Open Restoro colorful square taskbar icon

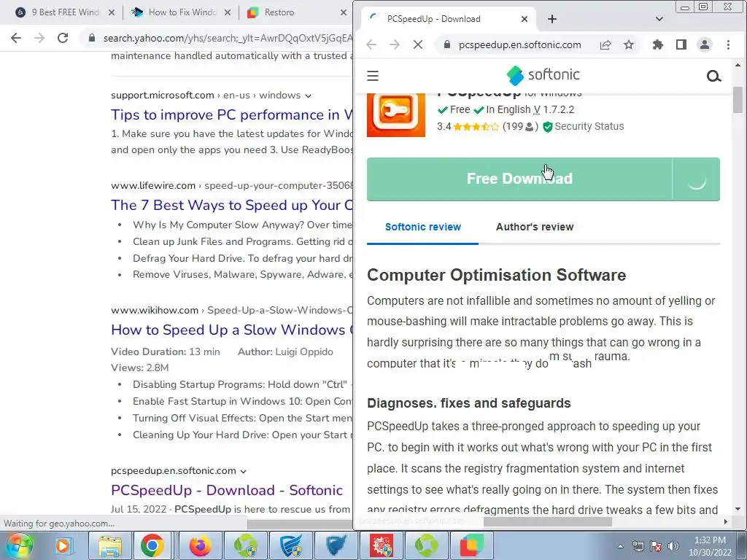pyautogui.click(x=472, y=545)
